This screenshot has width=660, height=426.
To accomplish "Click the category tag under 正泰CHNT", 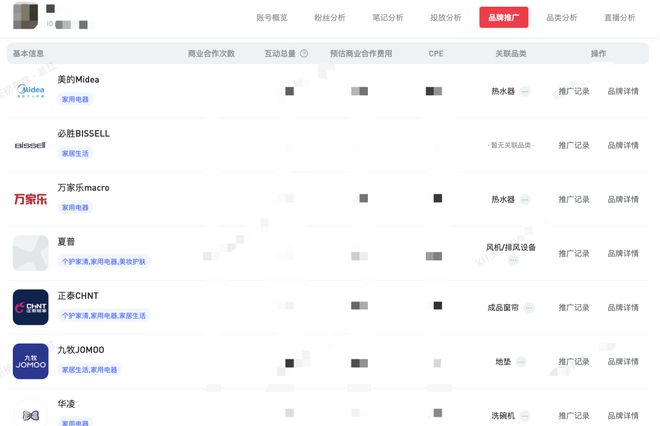I will [104, 315].
